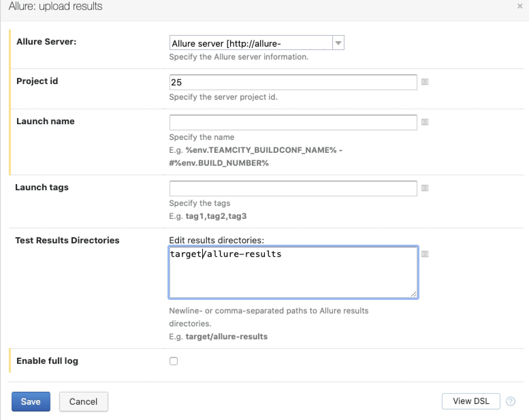Viewport: 529px width, 420px height.
Task: Click the 'Allure Server:' field label
Action: (47, 42)
